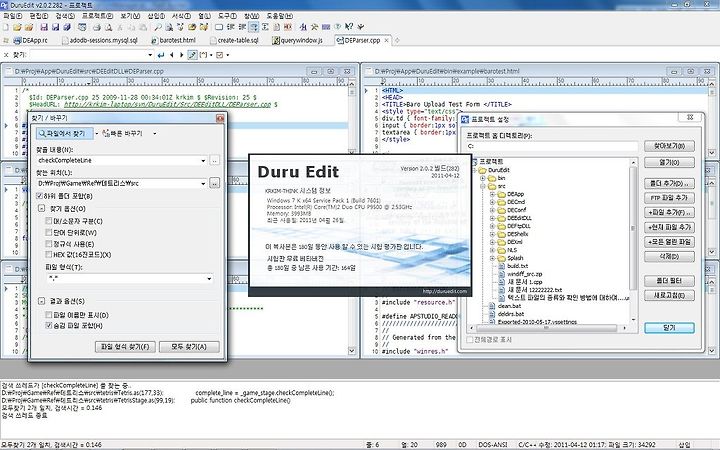Collapse the Find options (찾기 옵션) section
The image size is (720, 450).
click(x=41, y=208)
